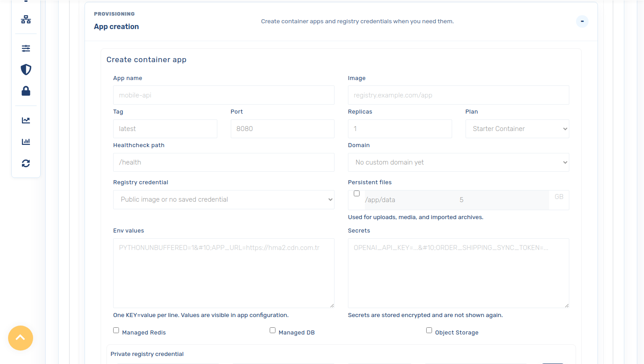This screenshot has height=364, width=644.
Task: Open the Registry credential dropdown
Action: 224,199
